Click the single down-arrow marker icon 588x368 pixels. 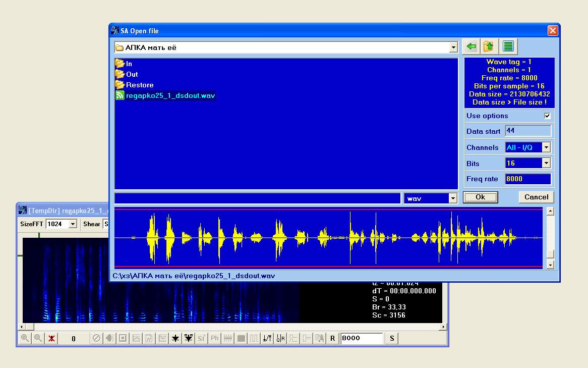click(x=175, y=338)
